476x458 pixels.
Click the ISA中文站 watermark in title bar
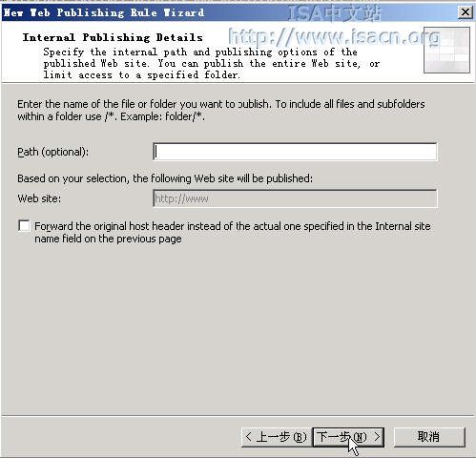[334, 13]
